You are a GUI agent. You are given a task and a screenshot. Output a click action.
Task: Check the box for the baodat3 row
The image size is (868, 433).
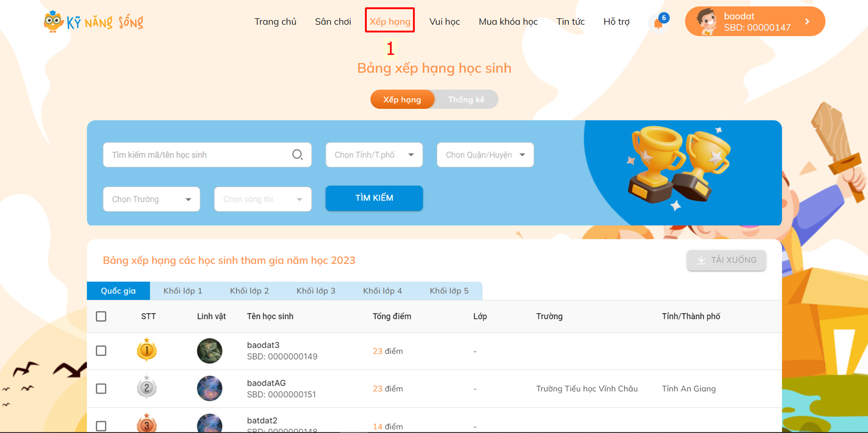101,351
